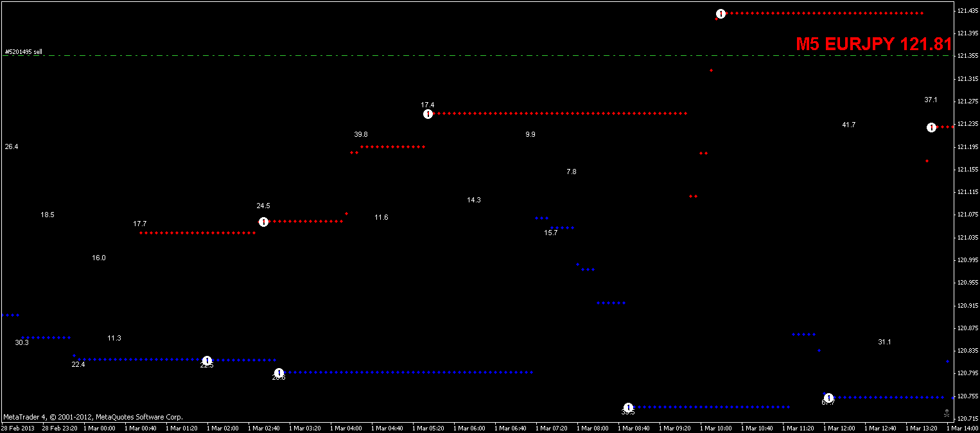Viewport: 980px width, 433px height.
Task: Click the 37.1 label at far right
Action: tap(929, 100)
